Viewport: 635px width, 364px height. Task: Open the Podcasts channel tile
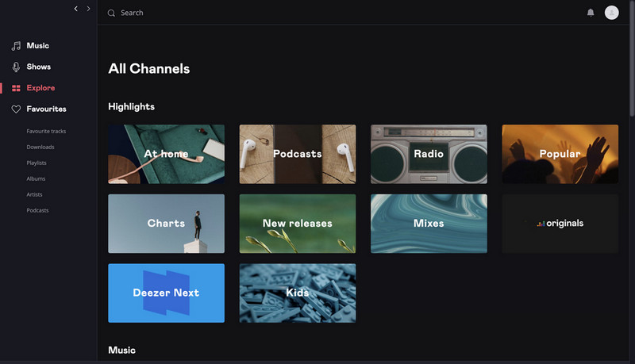(x=298, y=154)
